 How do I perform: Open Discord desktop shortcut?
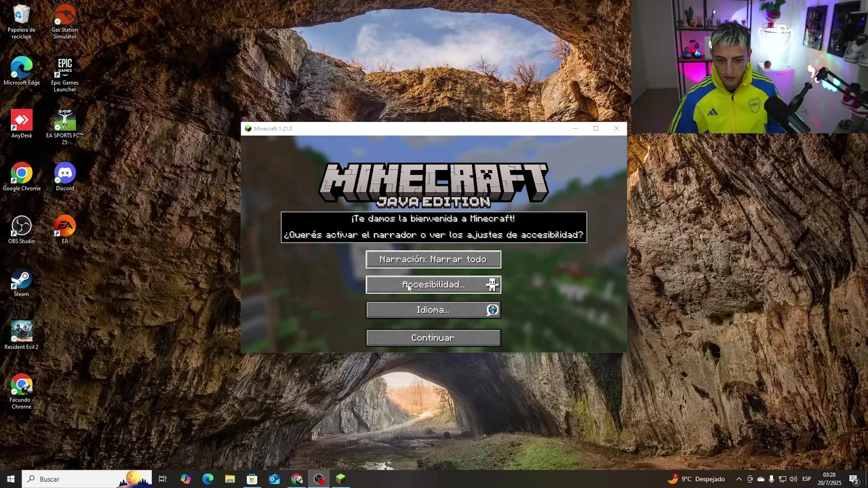64,177
